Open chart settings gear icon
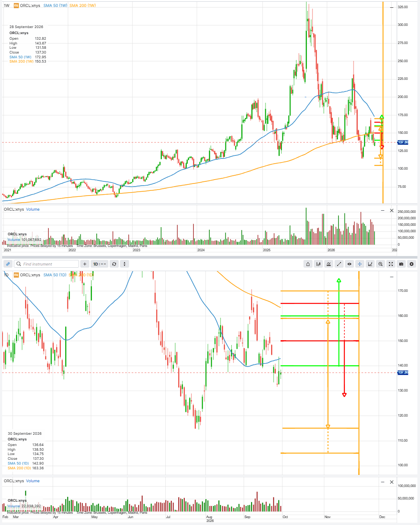 [411, 264]
